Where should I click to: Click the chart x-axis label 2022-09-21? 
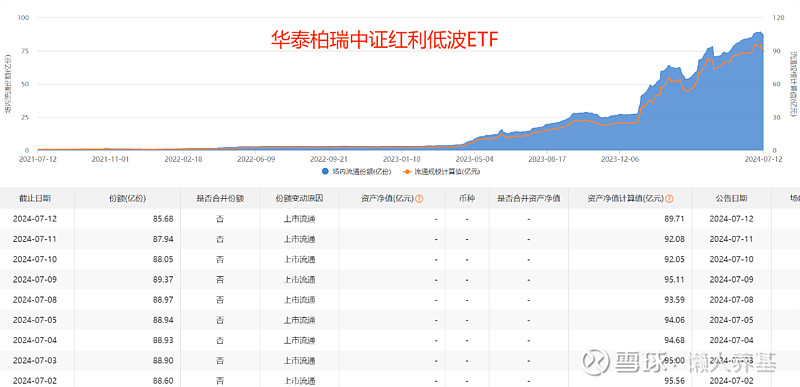pos(329,159)
